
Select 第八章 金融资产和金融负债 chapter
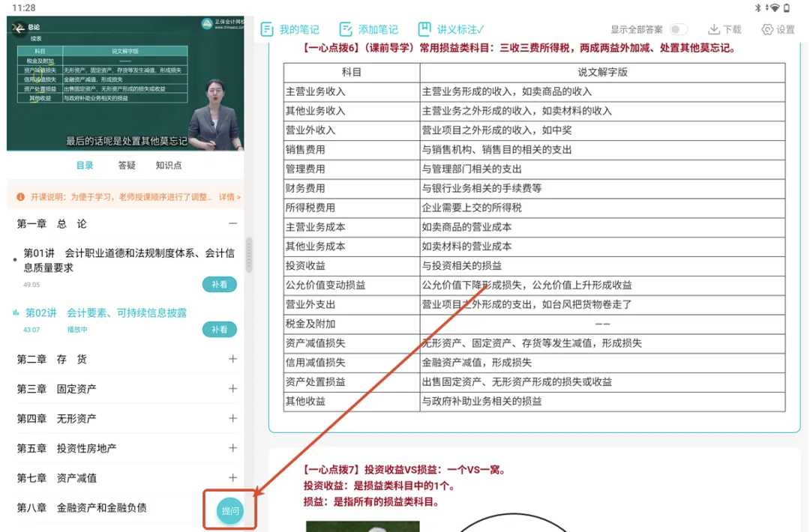pos(82,508)
